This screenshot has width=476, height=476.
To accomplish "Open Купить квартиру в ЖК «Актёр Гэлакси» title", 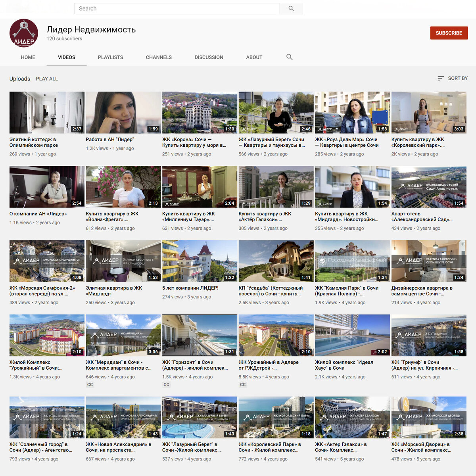I will pyautogui.click(x=265, y=217).
